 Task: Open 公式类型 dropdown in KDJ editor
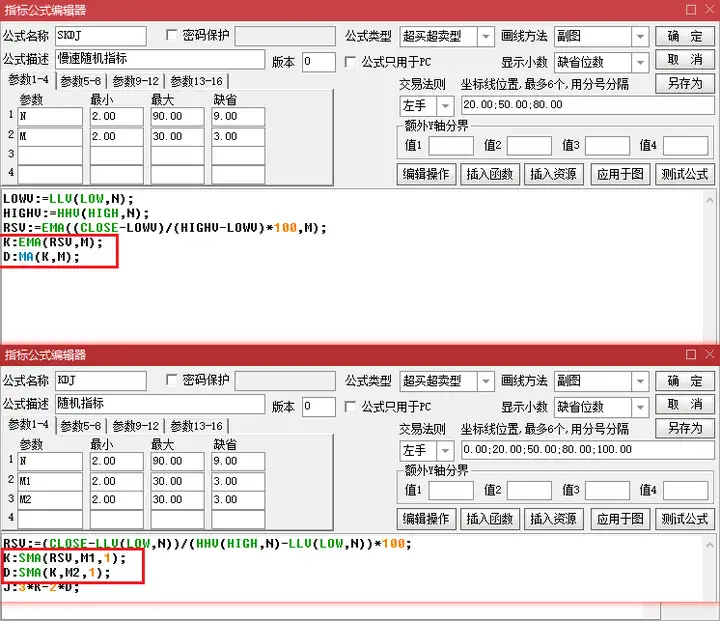coord(485,381)
